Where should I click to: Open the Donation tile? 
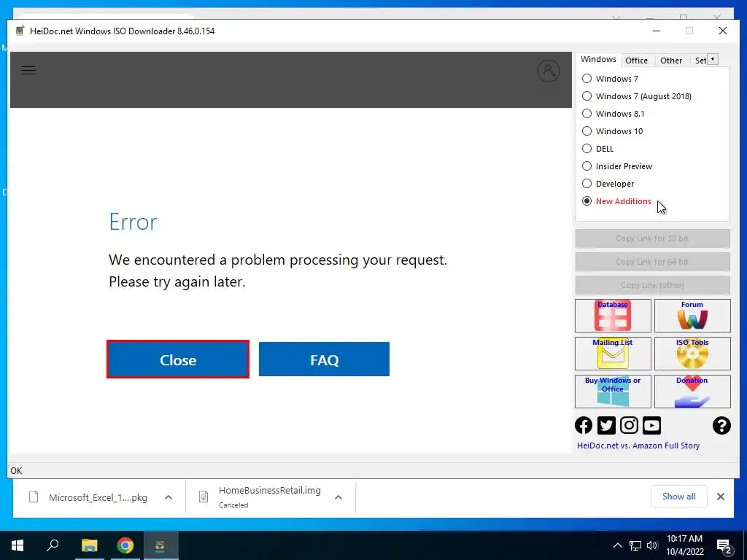[x=692, y=392]
